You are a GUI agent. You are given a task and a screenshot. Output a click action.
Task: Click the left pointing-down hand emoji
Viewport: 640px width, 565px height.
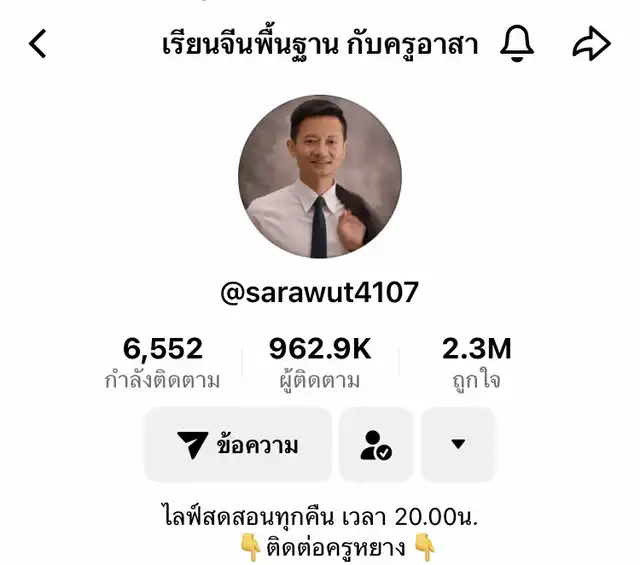click(250, 547)
